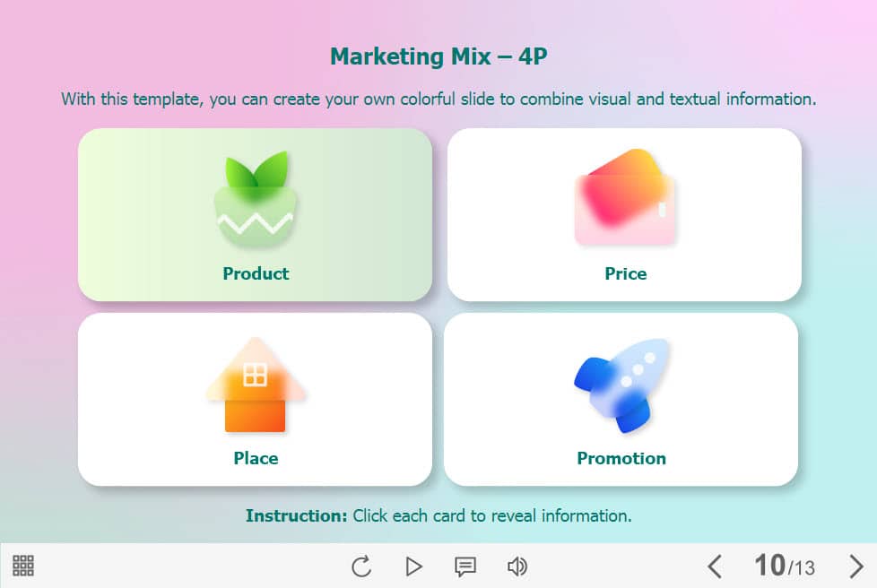Mute audio with the speaker icon
Image resolution: width=877 pixels, height=588 pixels.
tap(517, 566)
